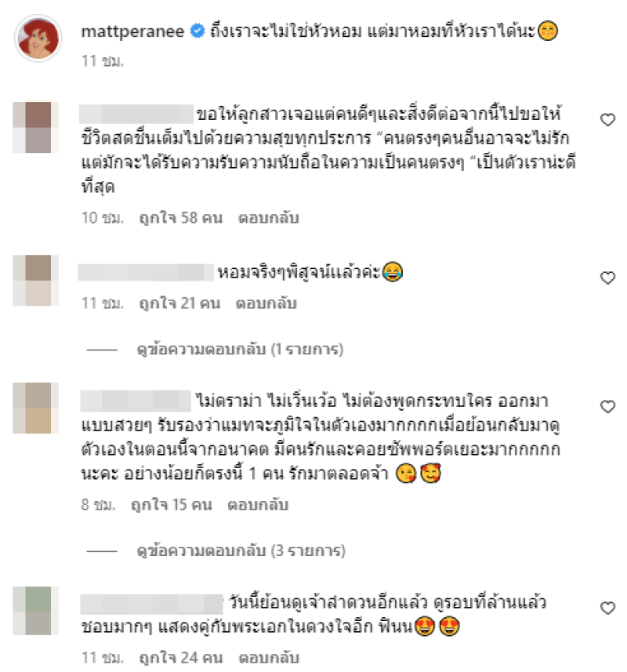This screenshot has width=627, height=672.
Task: Reply to the comment with 15 likes
Action: pos(258,505)
